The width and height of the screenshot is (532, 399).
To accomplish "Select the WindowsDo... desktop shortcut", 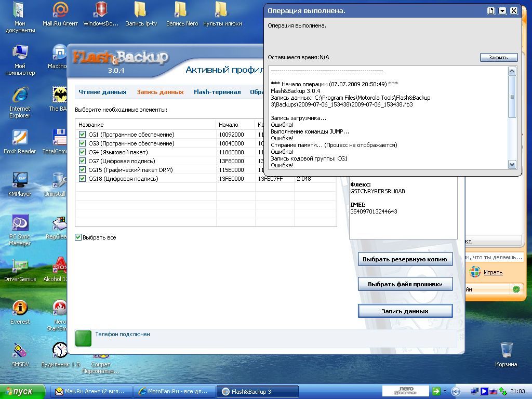I will pos(101,14).
